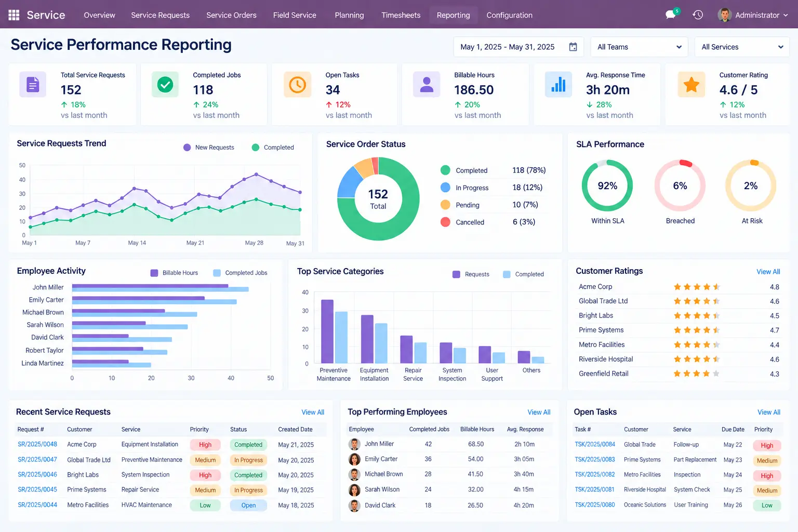Click David Clark's avatar in Top Performing Employees

click(354, 506)
